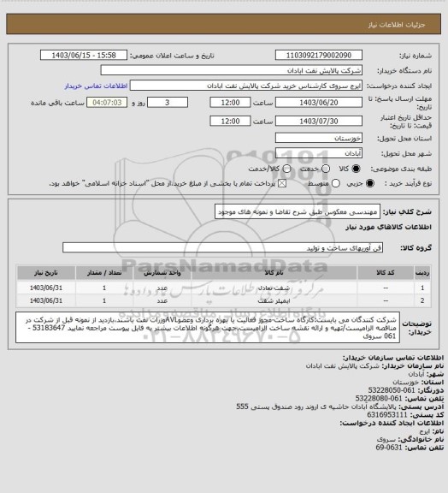The height and width of the screenshot is (493, 448).
Task: Click the delivery city field آبادان
Action: [319, 153]
